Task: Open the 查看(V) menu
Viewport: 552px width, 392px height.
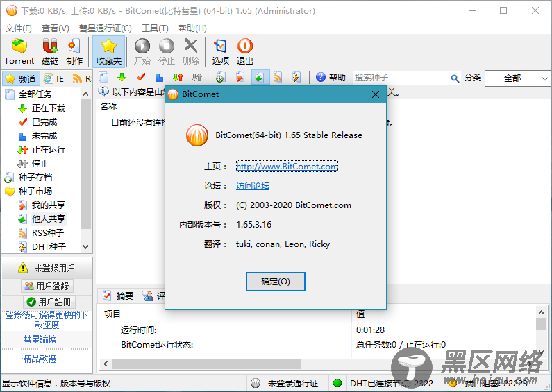Action: point(56,28)
